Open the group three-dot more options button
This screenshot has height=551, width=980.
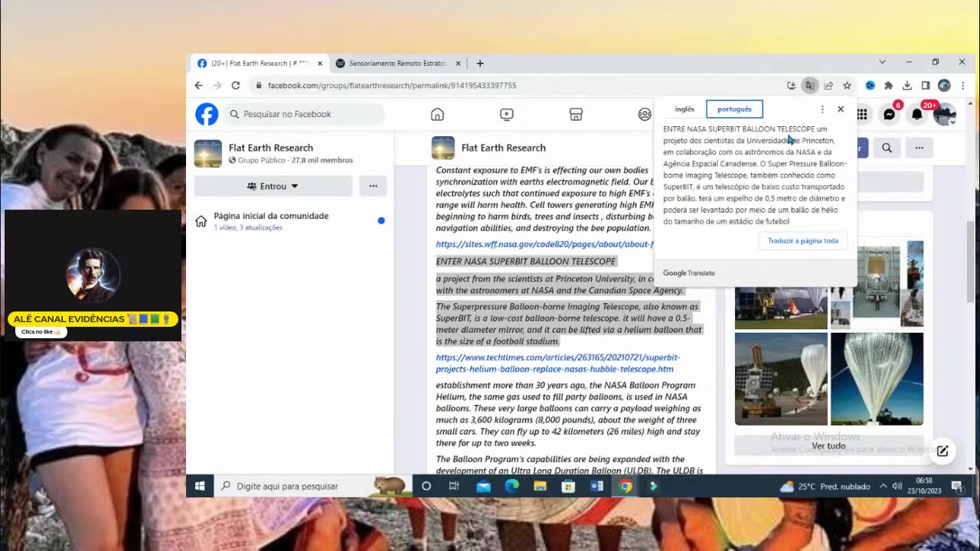tap(920, 148)
